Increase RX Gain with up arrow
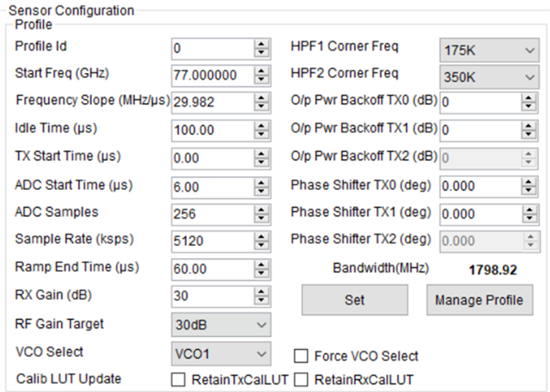 [x=260, y=291]
